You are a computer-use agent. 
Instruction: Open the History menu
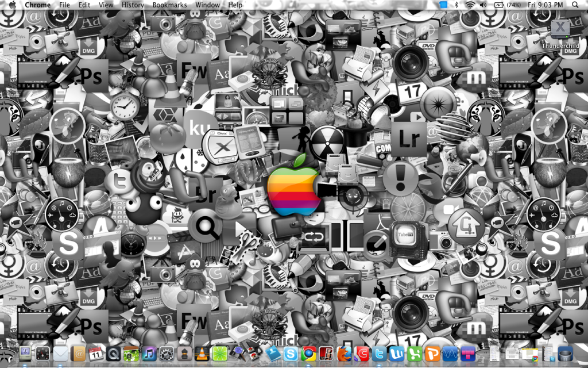[133, 5]
